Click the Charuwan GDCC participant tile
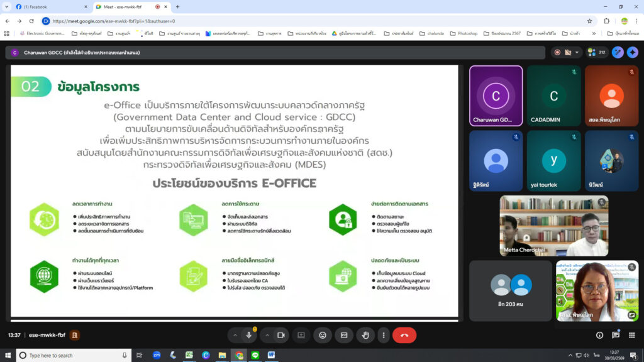Image resolution: width=644 pixels, height=362 pixels. click(496, 96)
